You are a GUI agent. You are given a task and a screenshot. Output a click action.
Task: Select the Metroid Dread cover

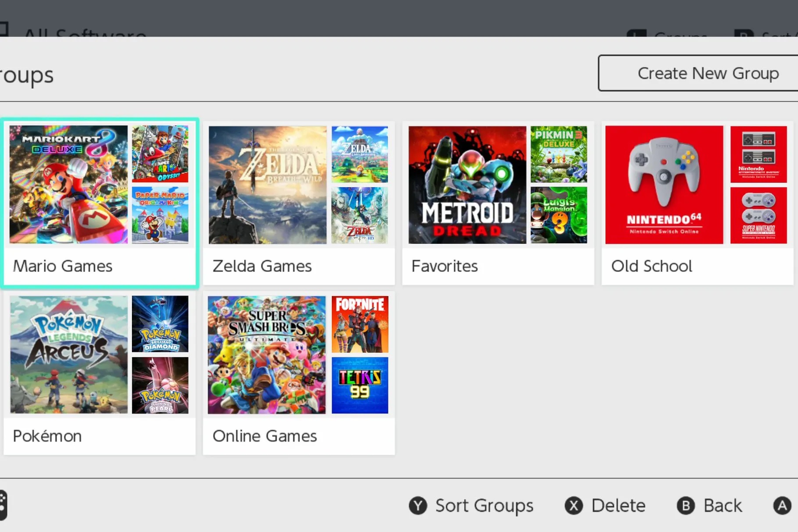click(467, 185)
